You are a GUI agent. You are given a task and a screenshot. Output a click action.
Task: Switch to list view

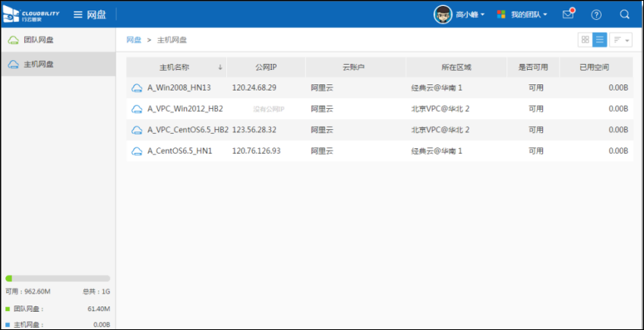point(600,40)
